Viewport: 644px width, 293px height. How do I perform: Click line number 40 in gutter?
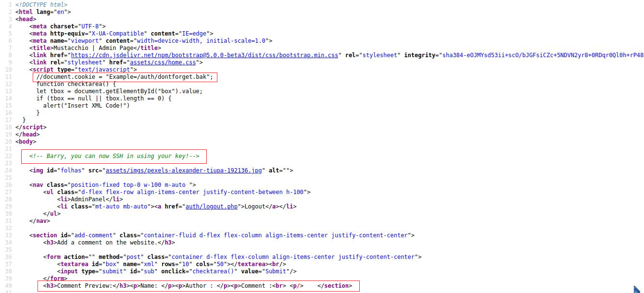(x=8, y=286)
